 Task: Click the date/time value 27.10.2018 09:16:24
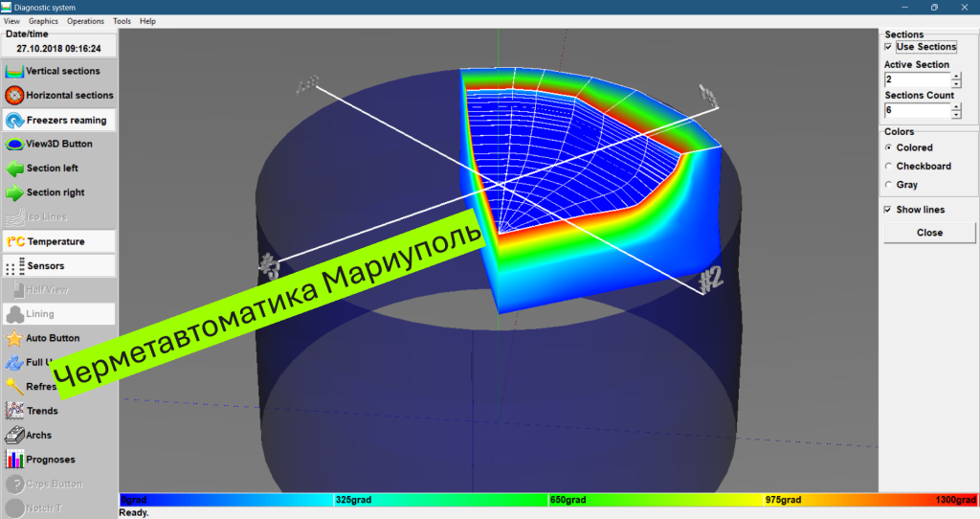(58, 48)
